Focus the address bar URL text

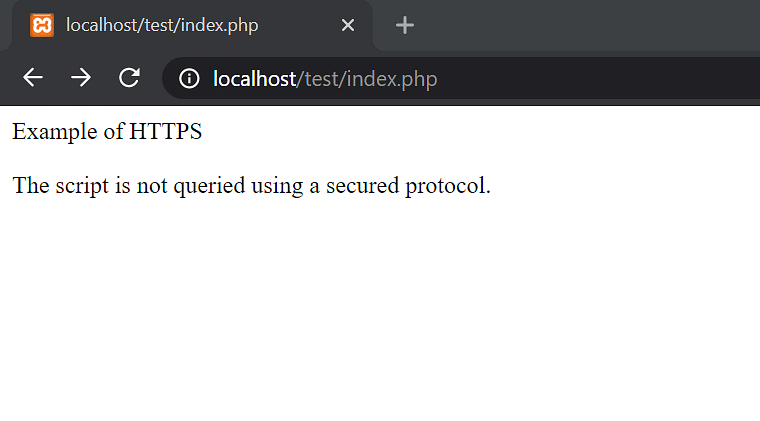click(325, 78)
